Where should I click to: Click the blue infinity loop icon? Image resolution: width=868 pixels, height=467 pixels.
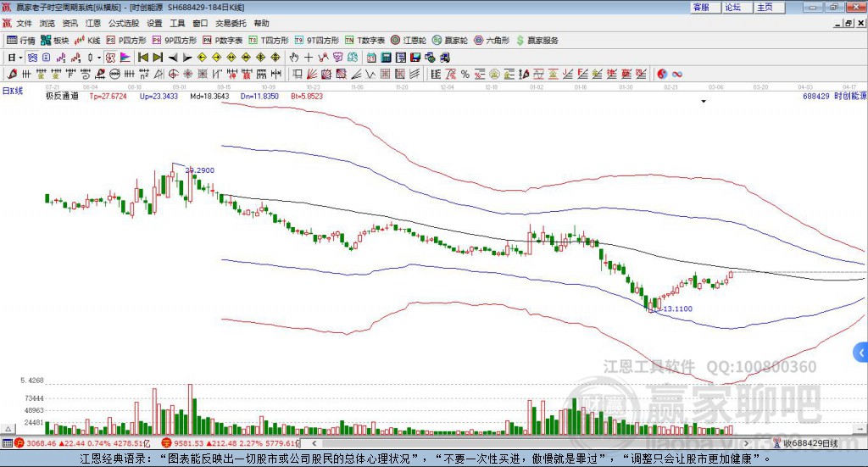(677, 74)
